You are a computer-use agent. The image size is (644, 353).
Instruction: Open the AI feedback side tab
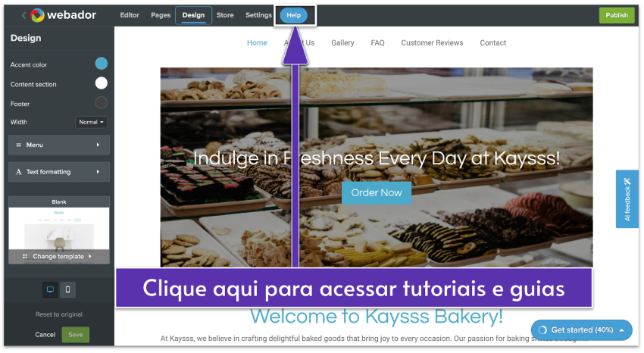pyautogui.click(x=627, y=199)
